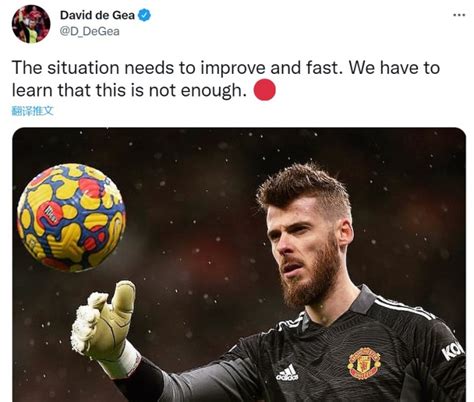474x402 pixels.
Task: Click the 翻译推文 translate tweet link
Action: tap(32, 111)
